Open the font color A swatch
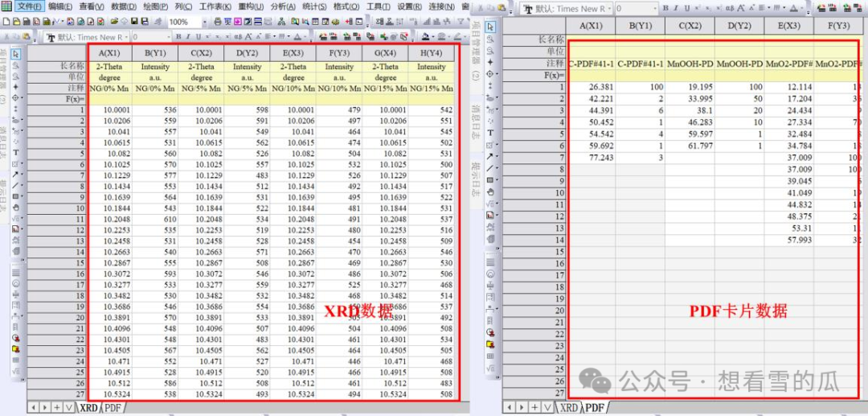This screenshot has width=868, height=416. click(297, 37)
